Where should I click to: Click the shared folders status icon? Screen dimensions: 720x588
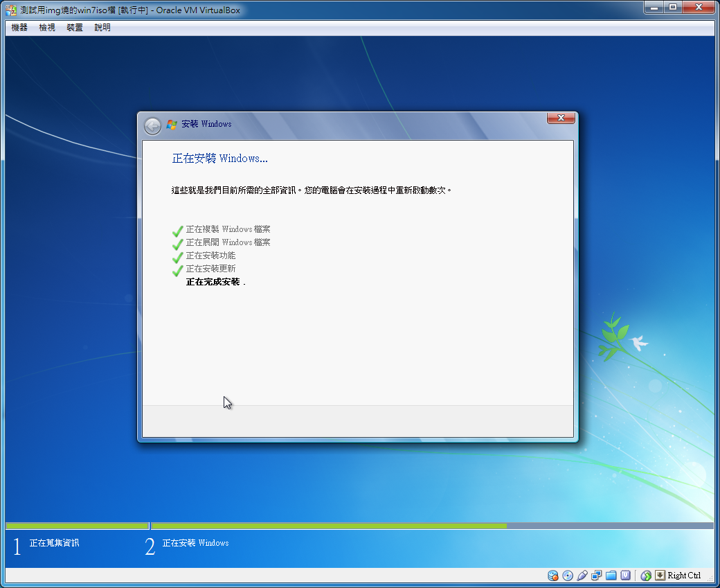(611, 575)
